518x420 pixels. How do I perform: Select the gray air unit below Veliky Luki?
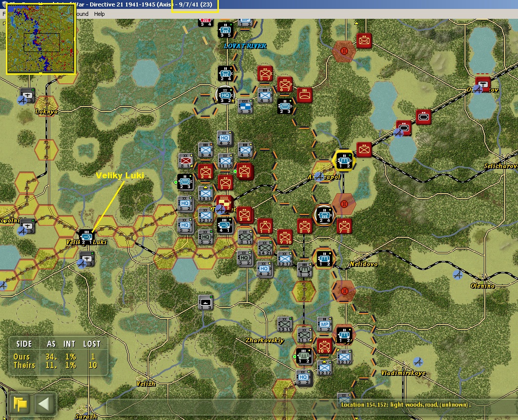(x=87, y=259)
